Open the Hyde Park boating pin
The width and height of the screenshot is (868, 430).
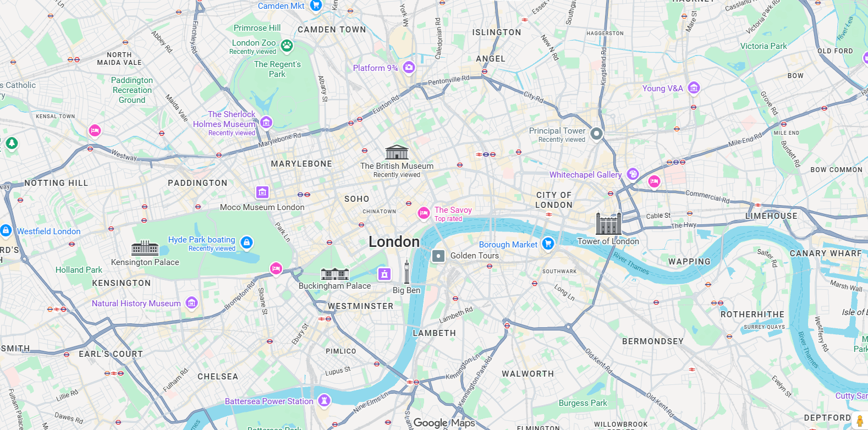click(247, 242)
